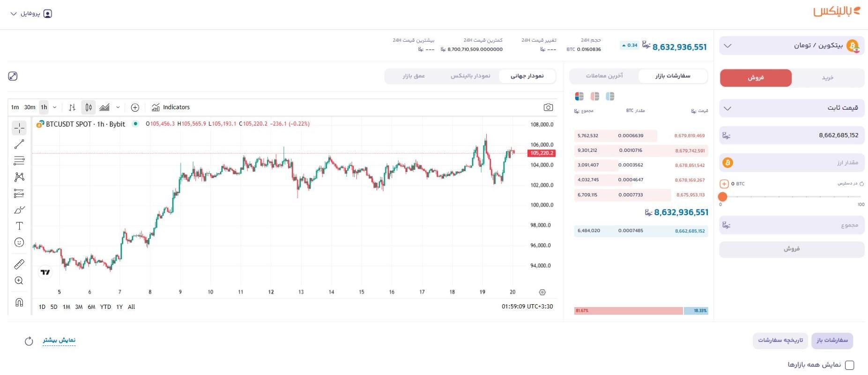Set chart interval to 1m
This screenshot has width=868, height=375.
15,107
